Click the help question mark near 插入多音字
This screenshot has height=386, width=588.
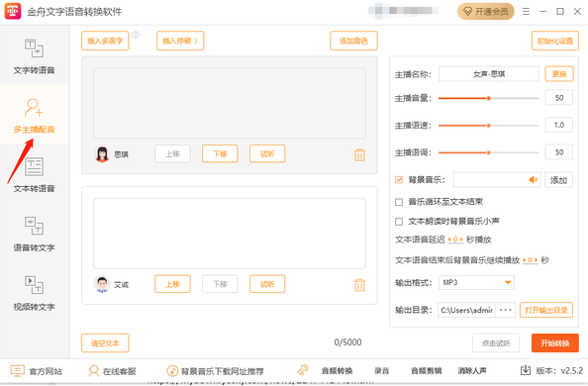[x=136, y=35]
